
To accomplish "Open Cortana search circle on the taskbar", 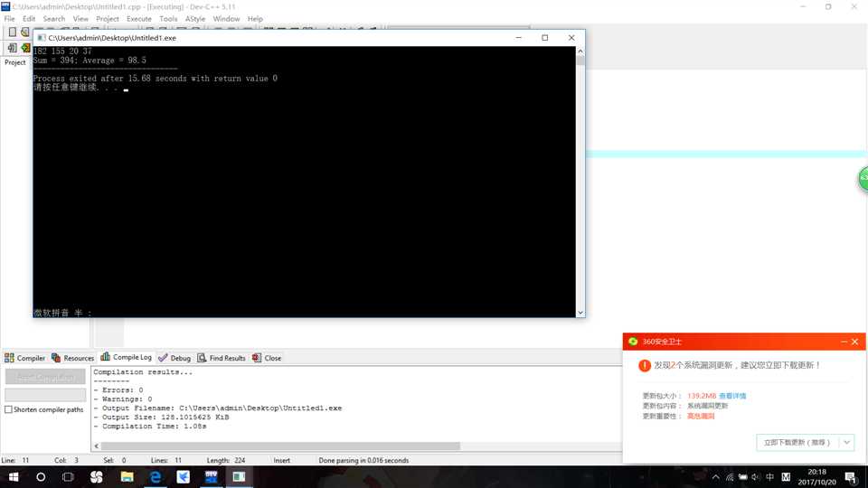I will (x=41, y=477).
